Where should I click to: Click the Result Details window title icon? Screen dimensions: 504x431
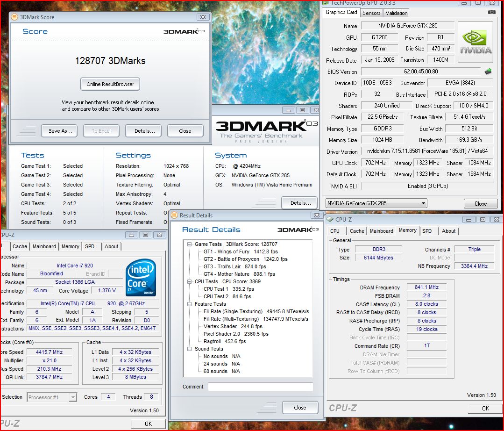[174, 215]
